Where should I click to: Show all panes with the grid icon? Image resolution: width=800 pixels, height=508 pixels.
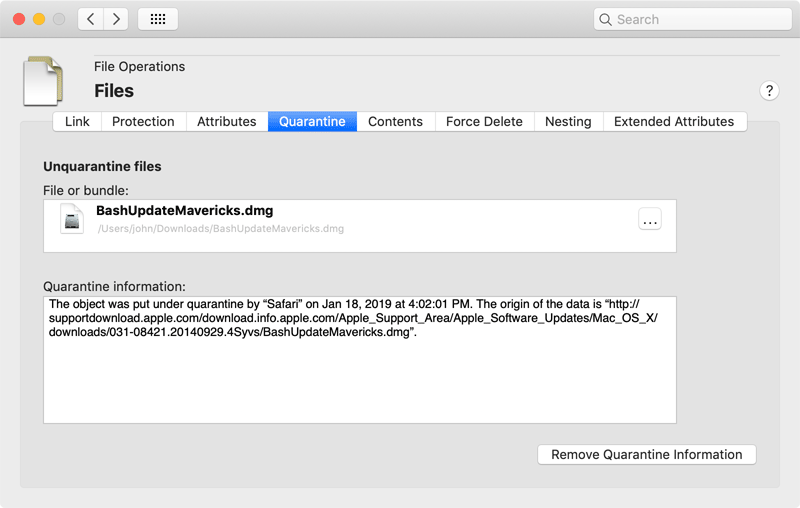coord(158,19)
